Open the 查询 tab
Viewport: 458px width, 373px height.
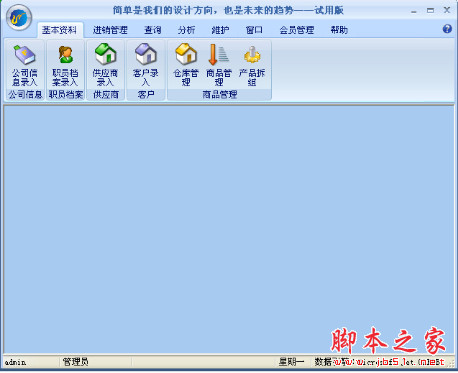(x=153, y=30)
